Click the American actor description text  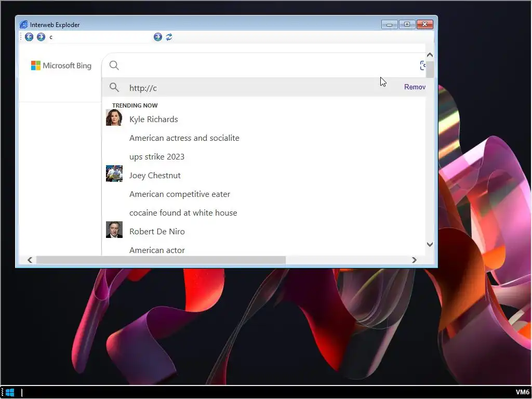pyautogui.click(x=157, y=250)
